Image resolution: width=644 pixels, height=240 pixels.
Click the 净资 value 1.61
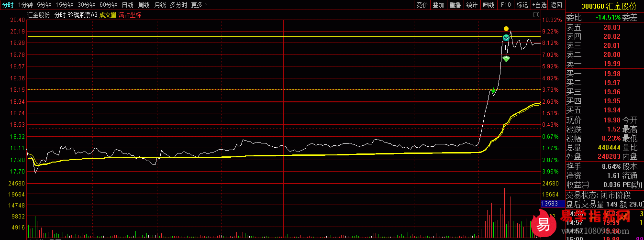(614, 175)
